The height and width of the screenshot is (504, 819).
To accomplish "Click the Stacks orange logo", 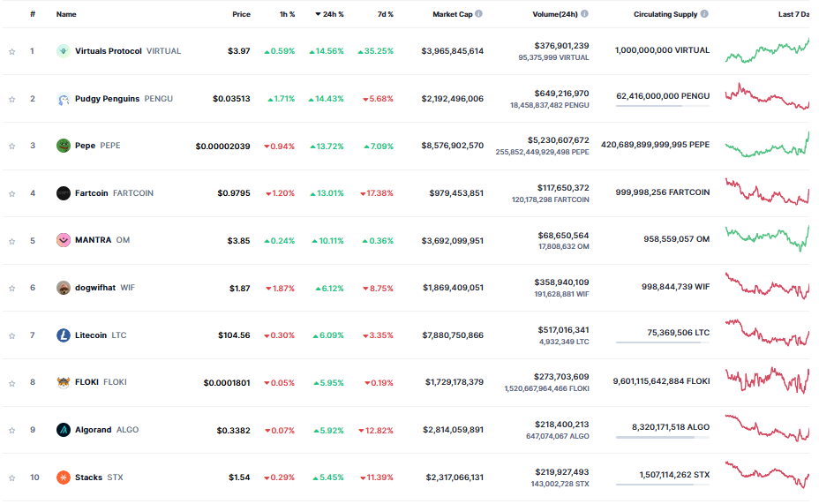I will coord(64,478).
